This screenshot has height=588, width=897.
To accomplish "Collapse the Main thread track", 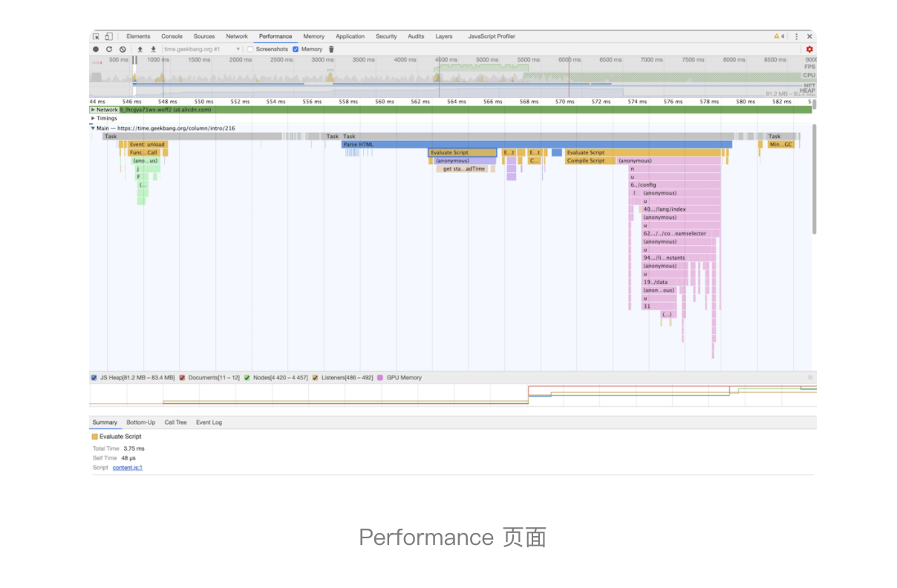I will [93, 128].
